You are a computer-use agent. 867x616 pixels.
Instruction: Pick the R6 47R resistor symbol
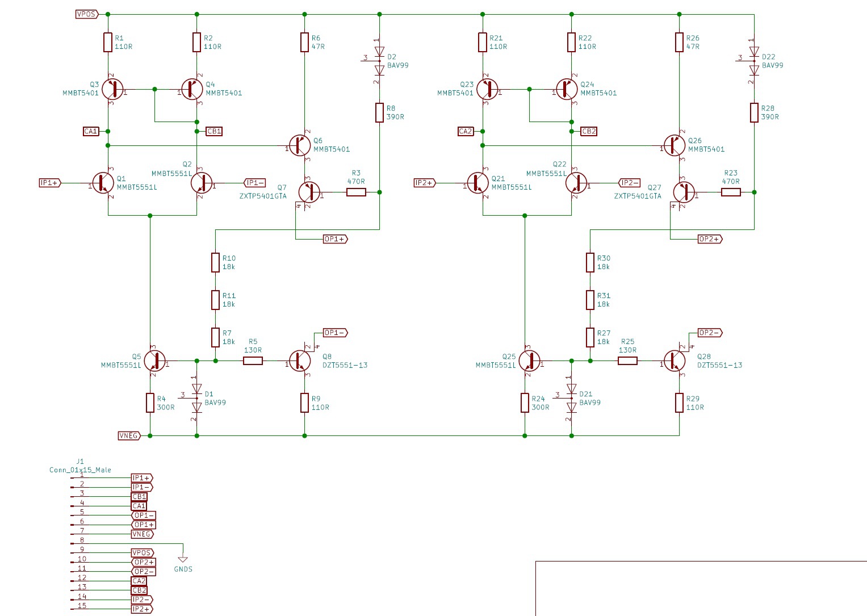click(305, 43)
